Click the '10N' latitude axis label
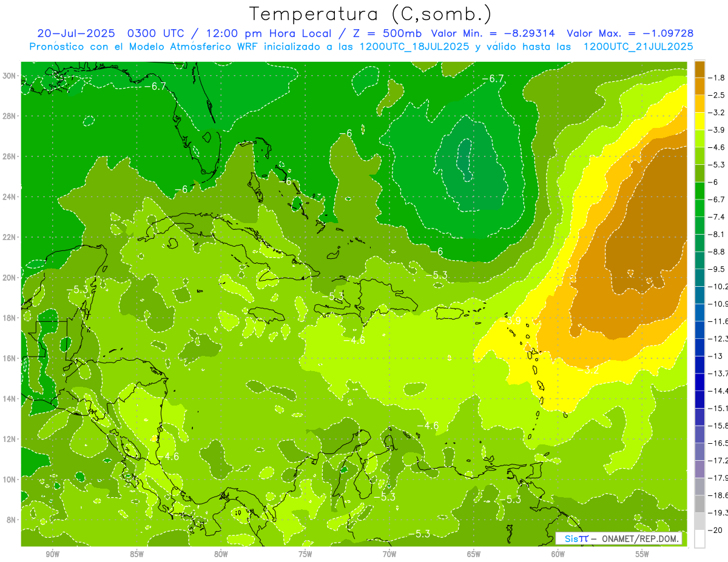This screenshot has height=562, width=728. click(9, 480)
